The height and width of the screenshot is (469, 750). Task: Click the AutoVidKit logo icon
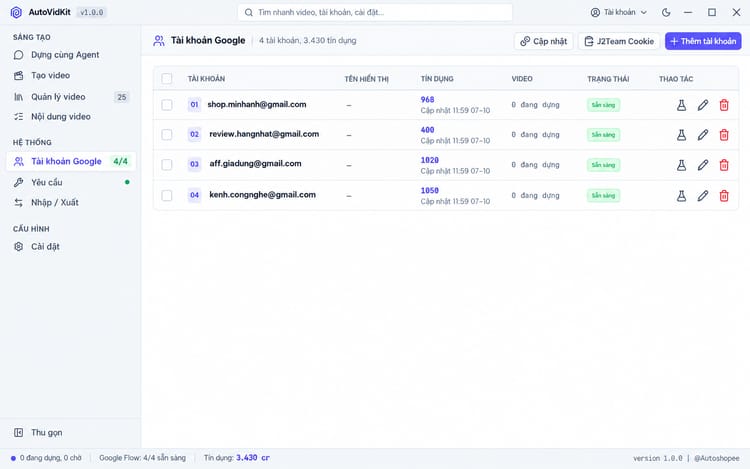pos(16,12)
